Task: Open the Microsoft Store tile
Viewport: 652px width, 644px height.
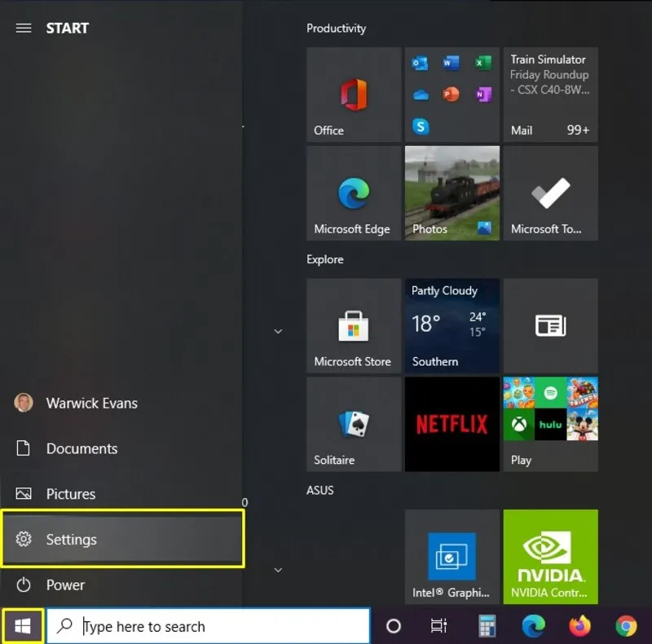Action: (354, 326)
